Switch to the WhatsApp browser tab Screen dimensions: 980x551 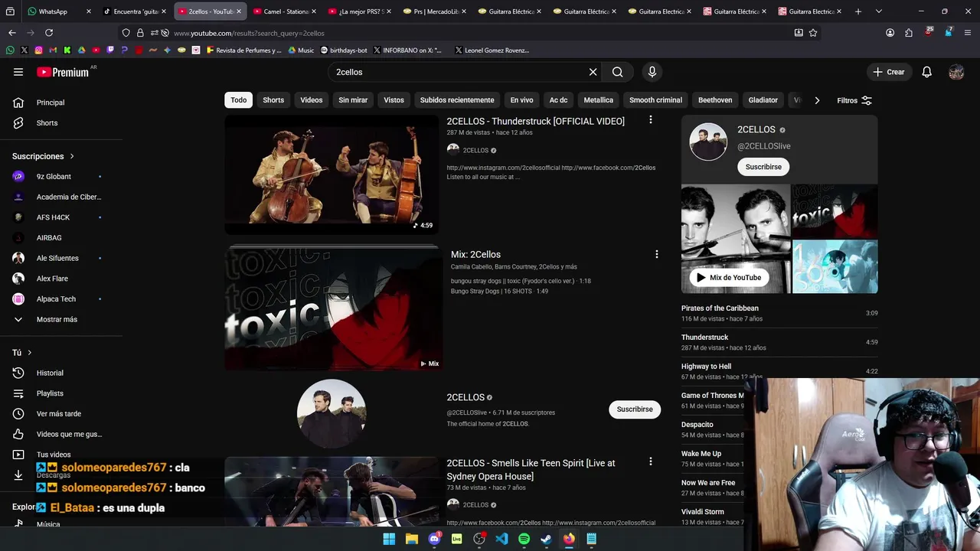point(58,11)
